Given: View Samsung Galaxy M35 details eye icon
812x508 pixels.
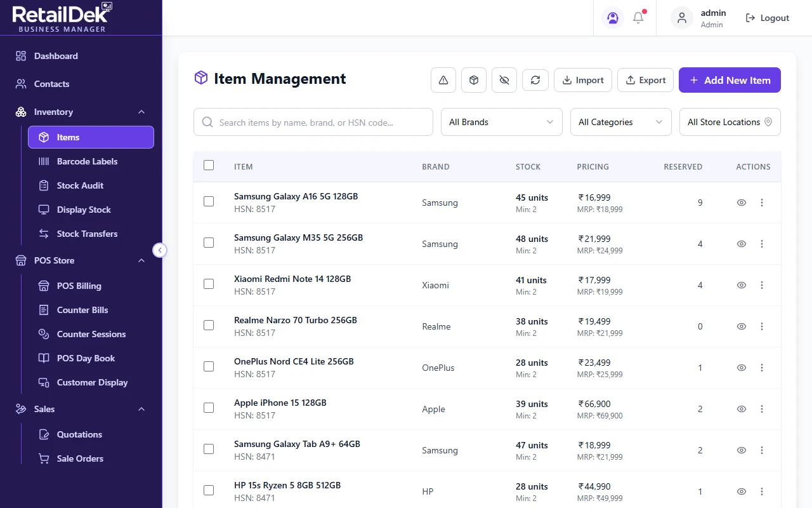Looking at the screenshot, I should (741, 244).
